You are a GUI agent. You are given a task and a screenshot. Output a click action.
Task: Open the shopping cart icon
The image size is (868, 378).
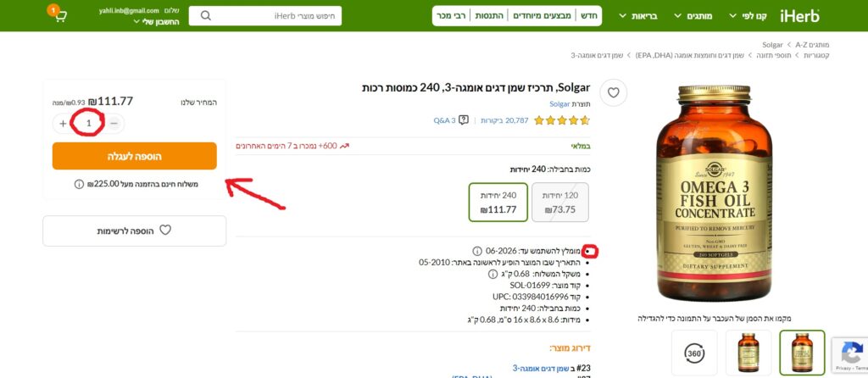[x=60, y=16]
